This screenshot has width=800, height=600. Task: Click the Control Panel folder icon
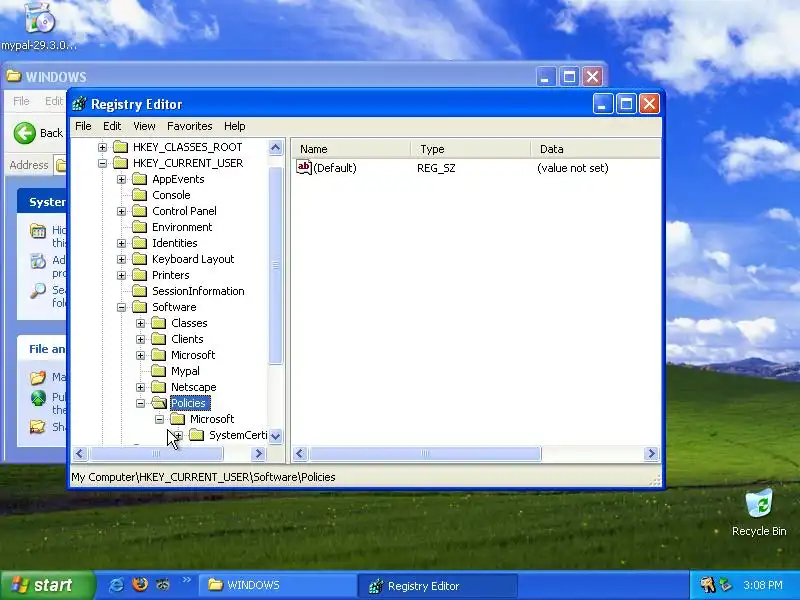(x=139, y=211)
